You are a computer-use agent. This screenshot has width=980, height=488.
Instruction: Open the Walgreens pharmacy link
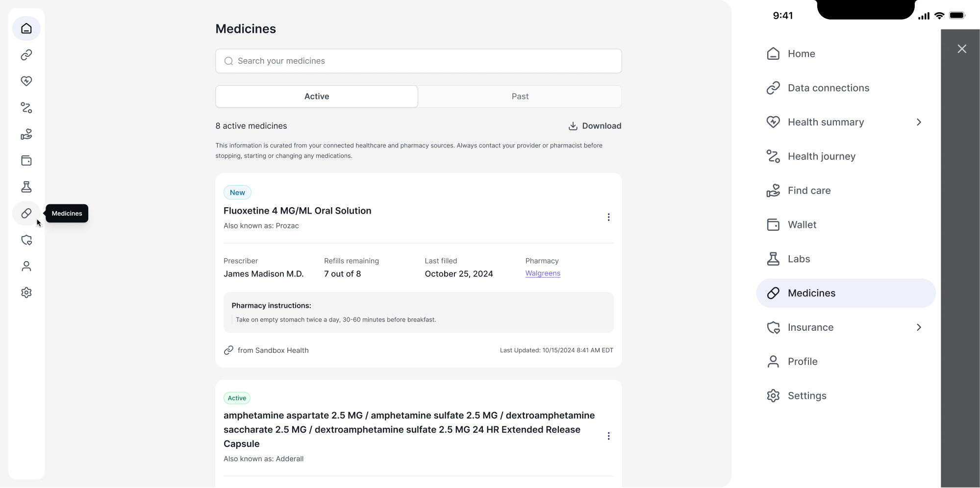pyautogui.click(x=543, y=273)
